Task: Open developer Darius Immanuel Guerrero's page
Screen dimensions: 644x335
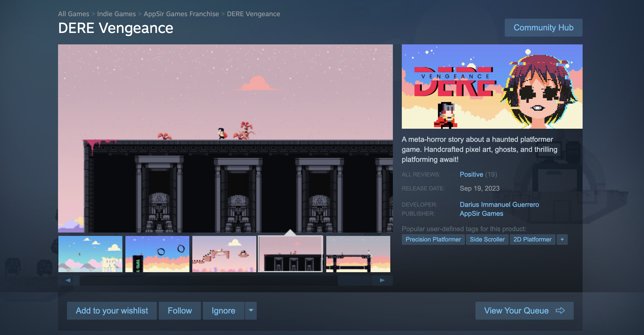Action: click(x=499, y=204)
